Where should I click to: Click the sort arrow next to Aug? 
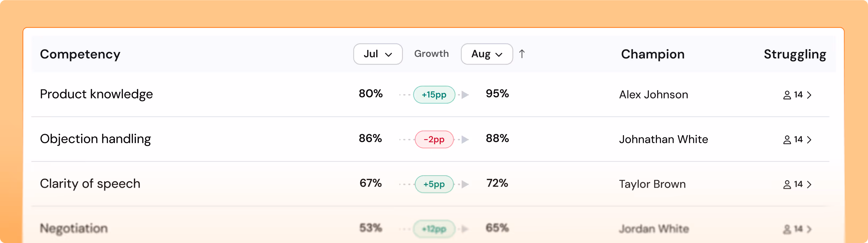pos(522,54)
